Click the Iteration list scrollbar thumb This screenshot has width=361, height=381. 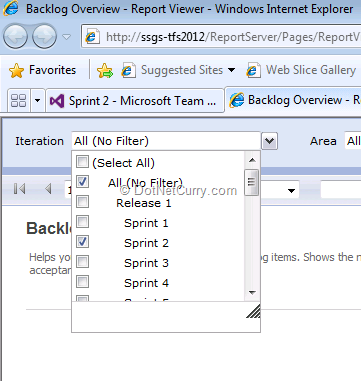point(251,182)
